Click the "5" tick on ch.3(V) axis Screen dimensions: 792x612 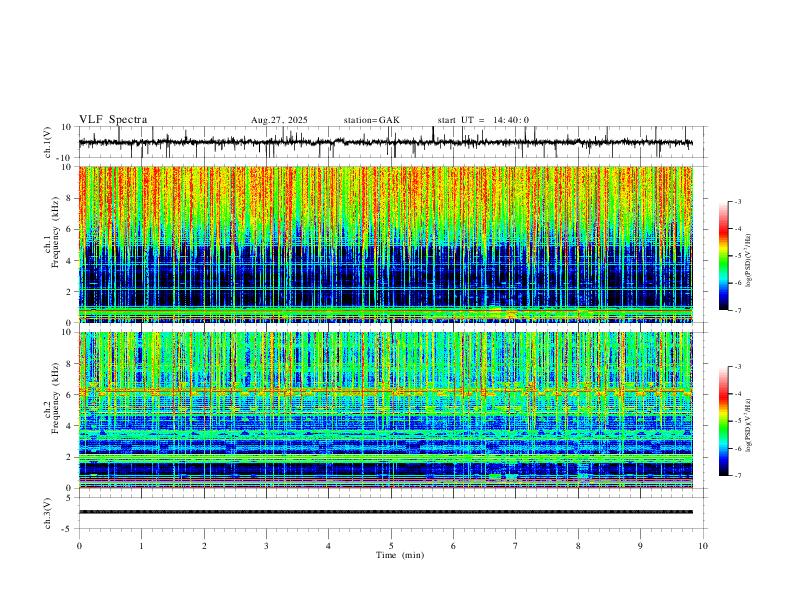70,498
